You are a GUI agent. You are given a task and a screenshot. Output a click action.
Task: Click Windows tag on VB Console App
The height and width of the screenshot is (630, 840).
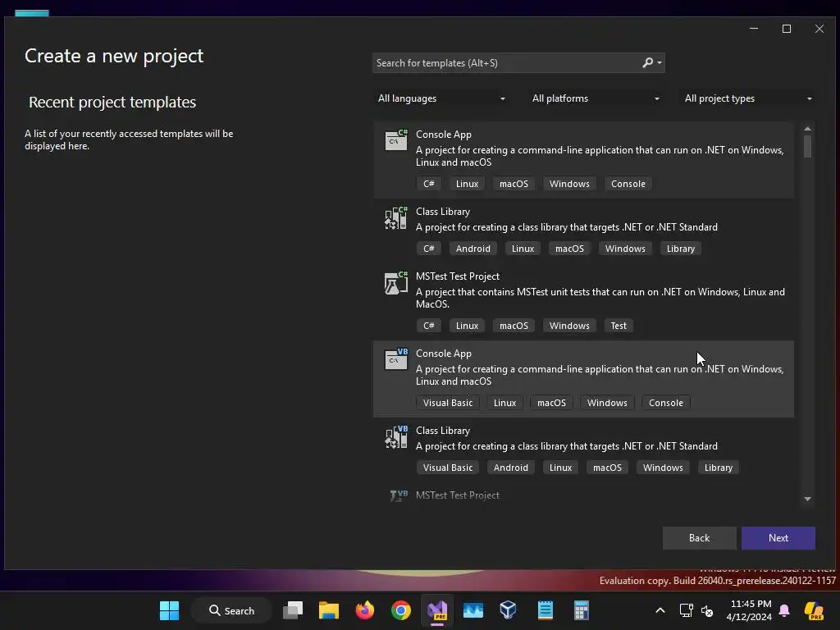(607, 403)
